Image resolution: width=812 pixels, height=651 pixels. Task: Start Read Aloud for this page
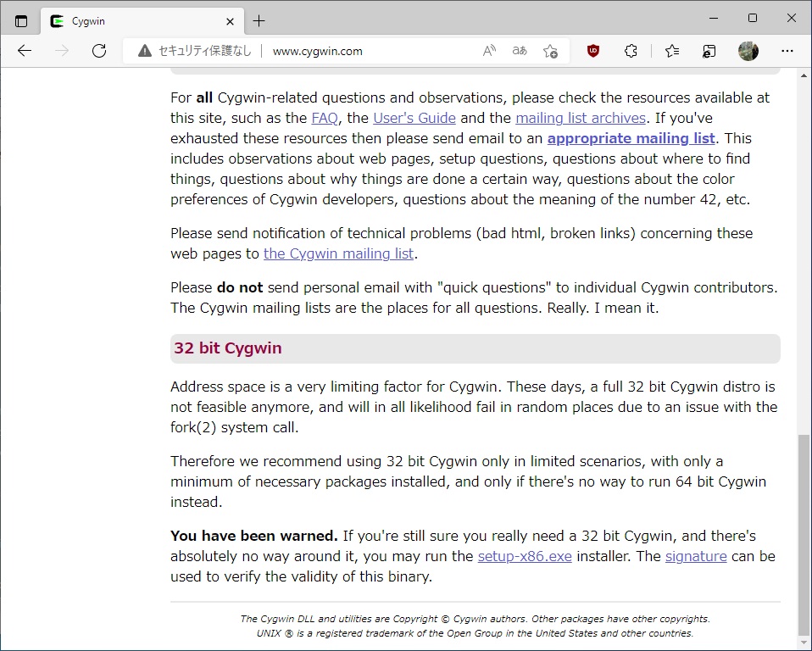click(489, 51)
